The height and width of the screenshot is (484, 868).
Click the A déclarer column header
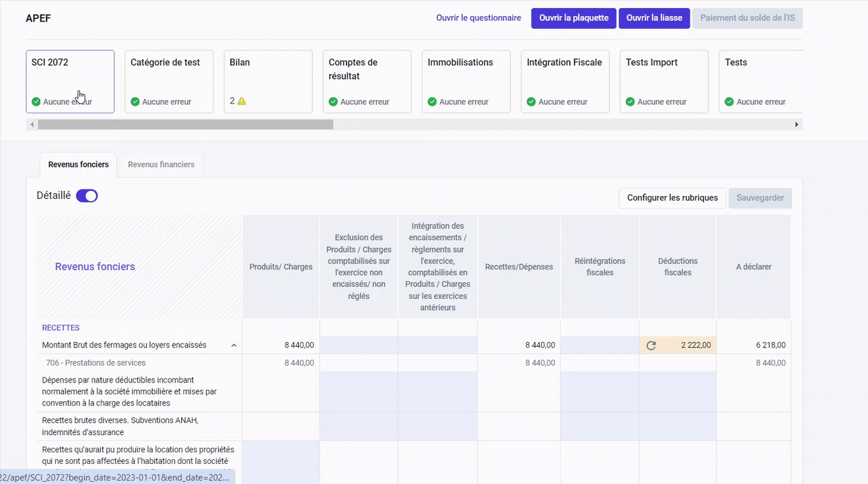[754, 267]
